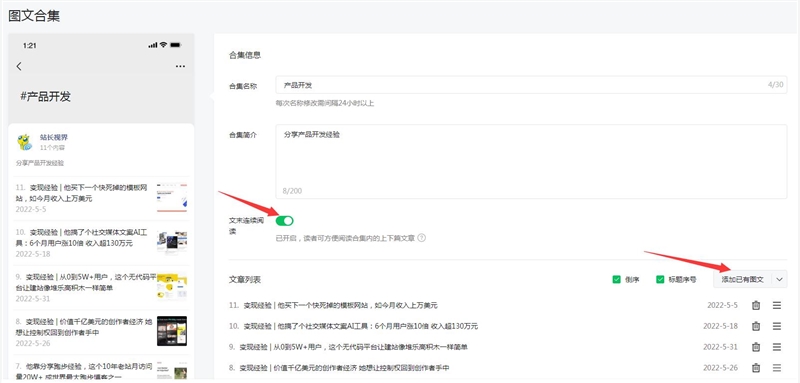Open the three-dot menu in phone preview
This screenshot has width=800, height=383.
coord(180,66)
